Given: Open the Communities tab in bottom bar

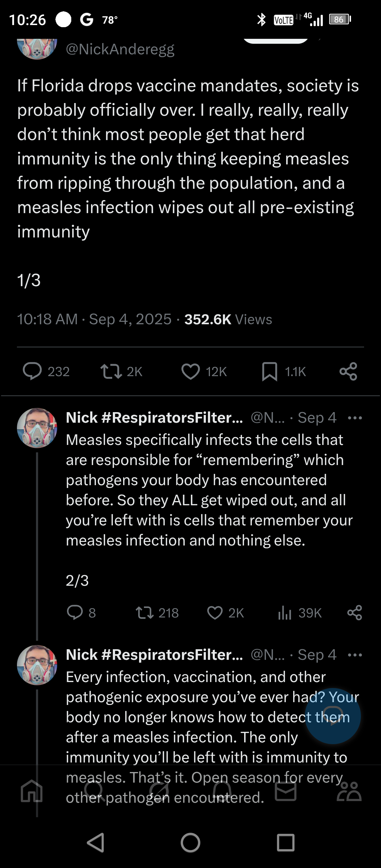Looking at the screenshot, I should point(349,790).
